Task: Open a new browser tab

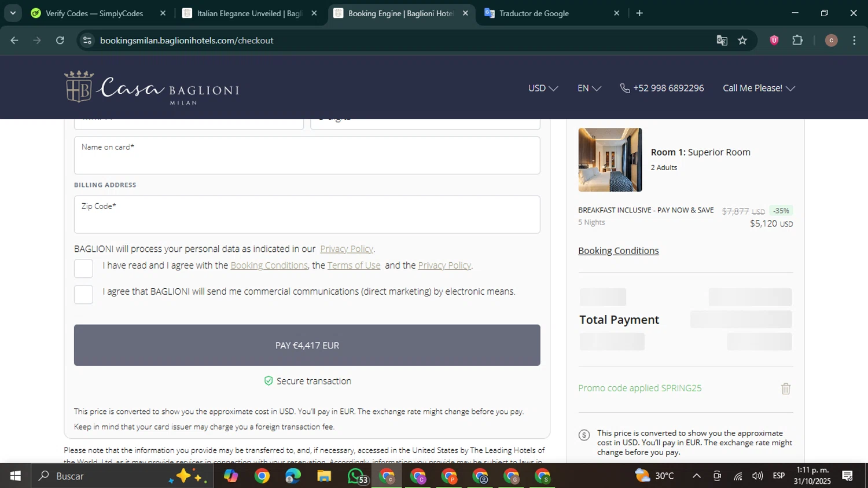Action: coord(639,13)
